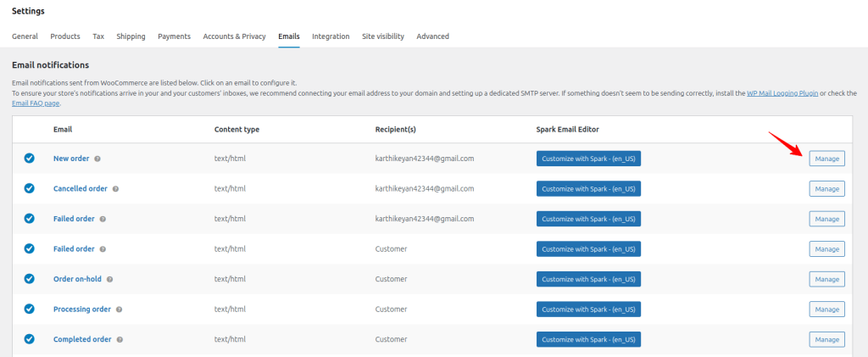868x357 pixels.
Task: Open the Payments tab
Action: (x=175, y=36)
